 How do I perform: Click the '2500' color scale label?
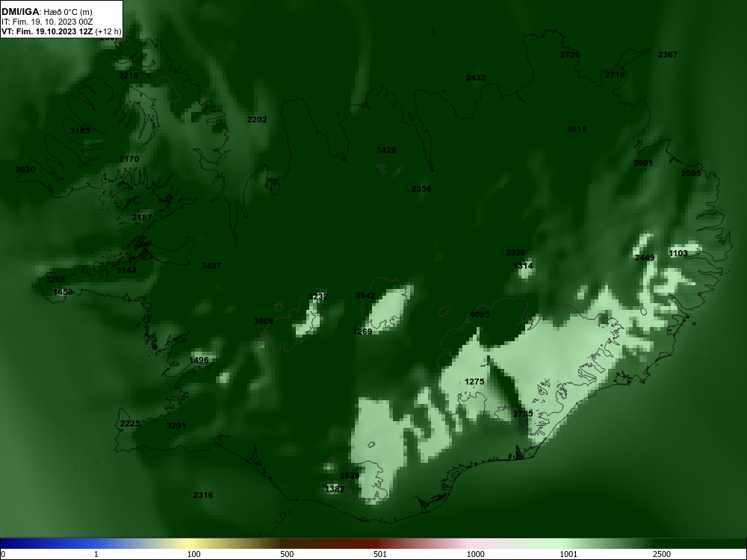pos(662,554)
